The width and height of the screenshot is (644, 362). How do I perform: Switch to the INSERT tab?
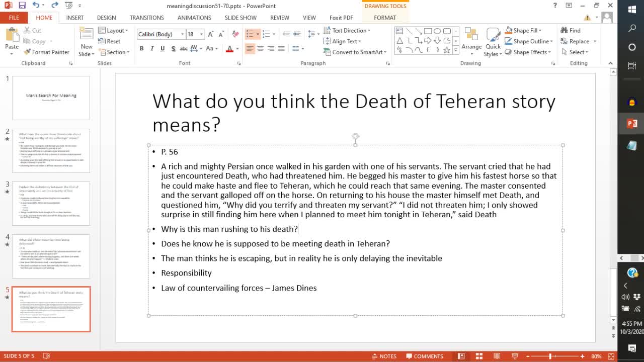75,18
